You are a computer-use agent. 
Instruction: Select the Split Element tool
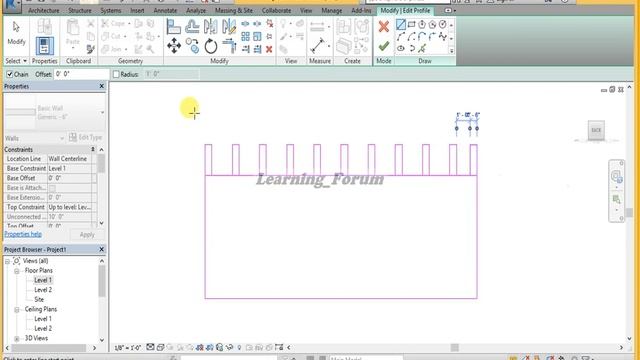[245, 24]
